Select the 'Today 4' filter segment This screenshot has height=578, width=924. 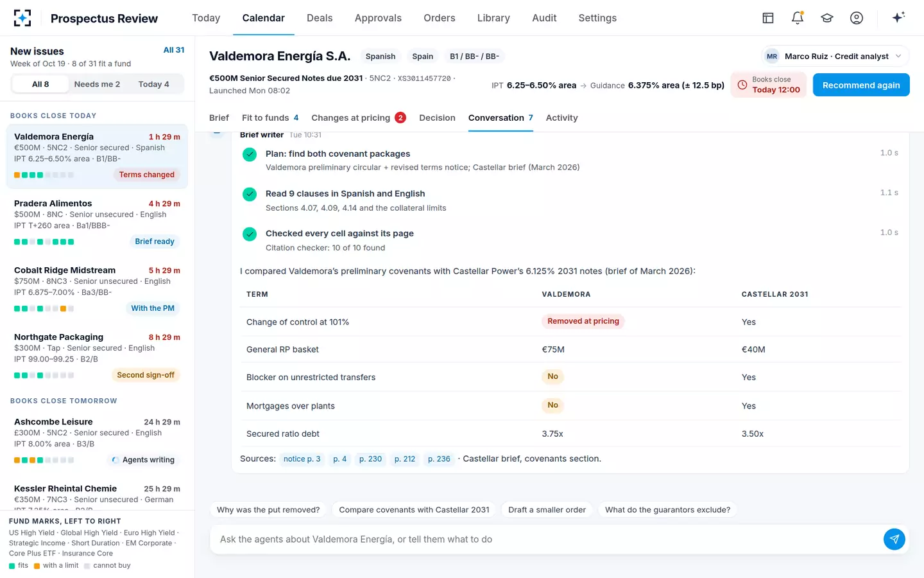tap(154, 84)
